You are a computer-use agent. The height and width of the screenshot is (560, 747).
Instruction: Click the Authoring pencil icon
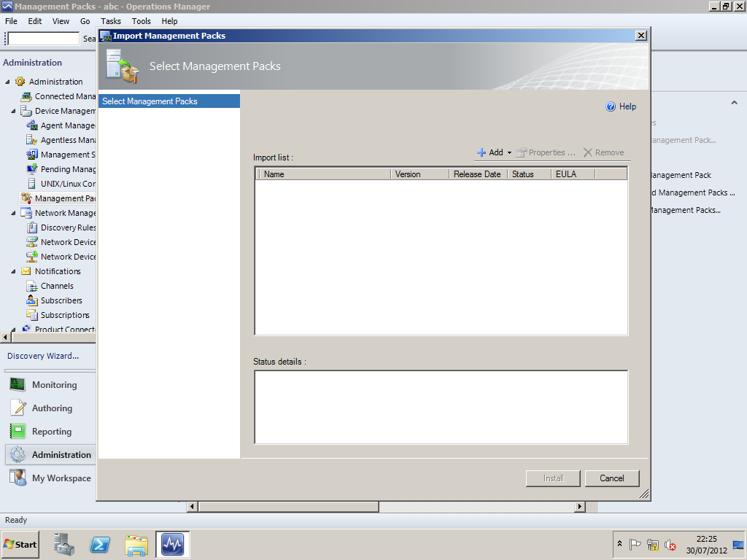point(18,408)
